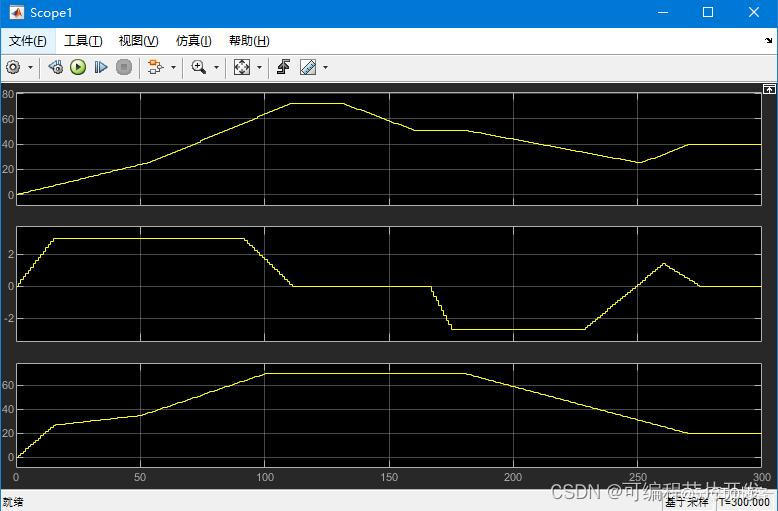
Task: Expand the gear settings dropdown arrow
Action: click(x=30, y=67)
